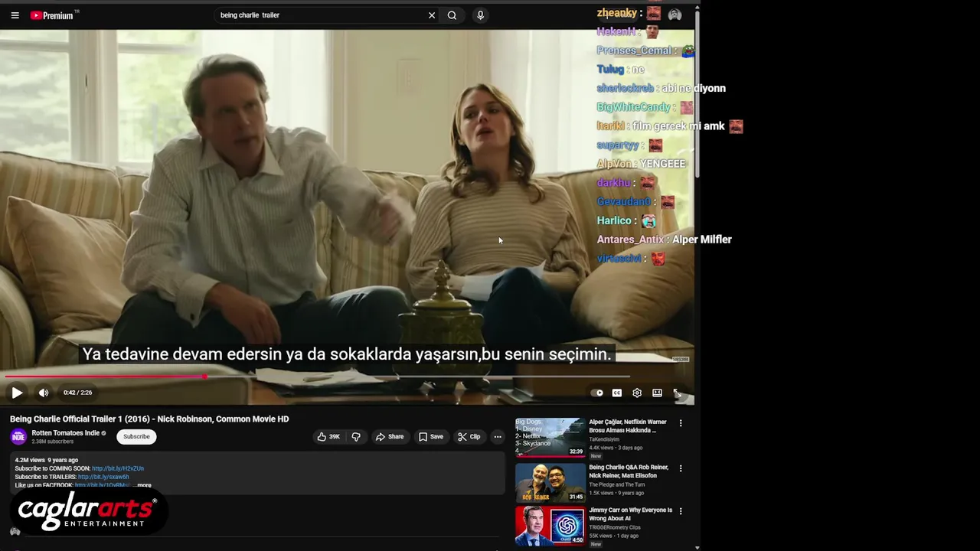
Task: Clear the search box text
Action: pos(432,15)
